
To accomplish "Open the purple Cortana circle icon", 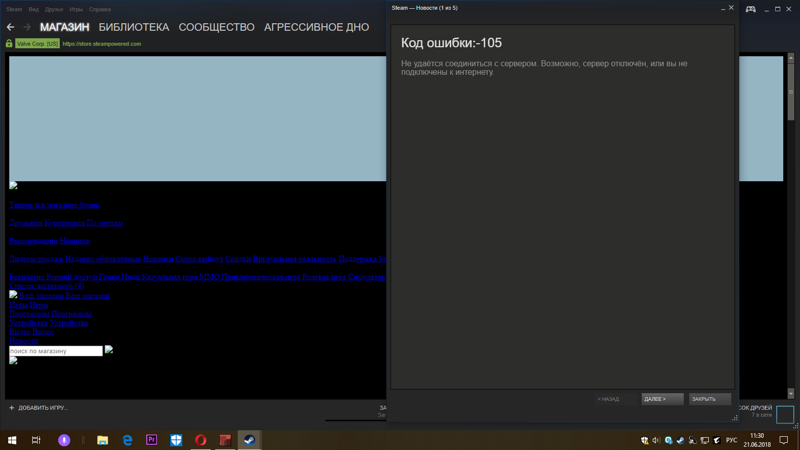I will click(x=64, y=440).
